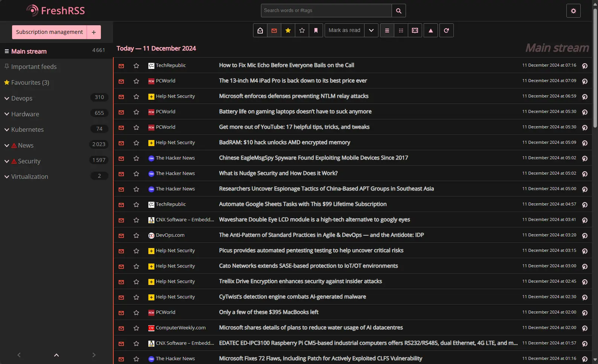Open DevOps.com feed link
This screenshot has height=364, width=598.
[166, 235]
